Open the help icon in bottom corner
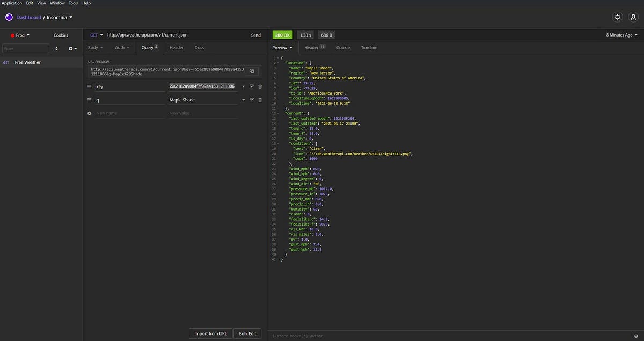 [636, 336]
